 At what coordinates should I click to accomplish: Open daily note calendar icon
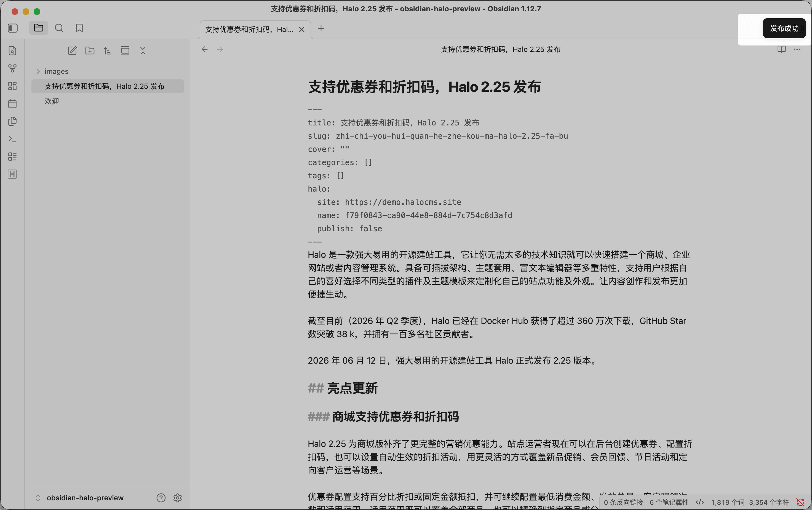12,103
